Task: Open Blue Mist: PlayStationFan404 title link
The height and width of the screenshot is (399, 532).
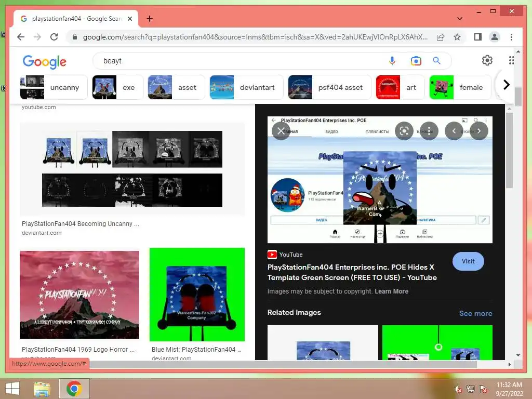Action: 196,350
